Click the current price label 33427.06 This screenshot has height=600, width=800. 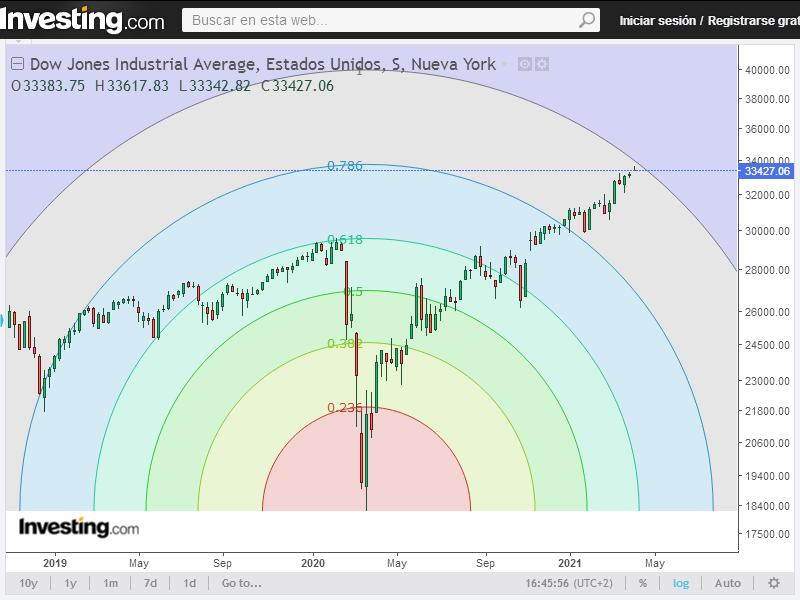click(x=767, y=171)
